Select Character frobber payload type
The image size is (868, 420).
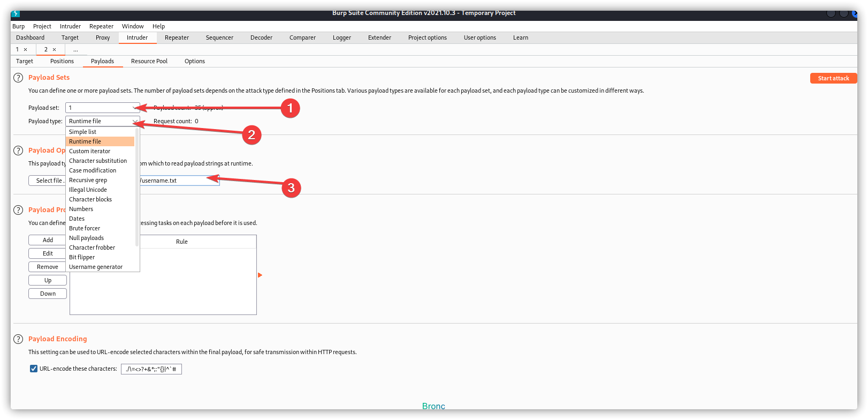[100, 247]
